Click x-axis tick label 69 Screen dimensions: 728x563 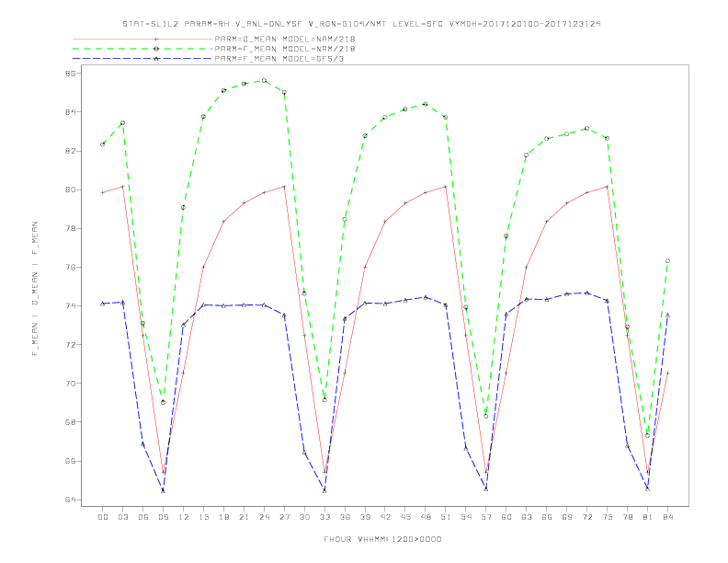[567, 517]
